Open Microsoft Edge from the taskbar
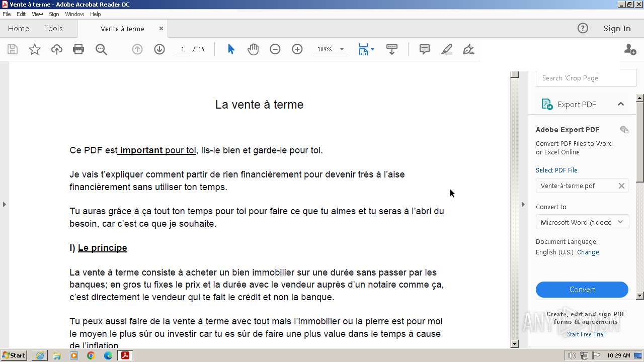Image resolution: width=644 pixels, height=362 pixels. pos(108,355)
